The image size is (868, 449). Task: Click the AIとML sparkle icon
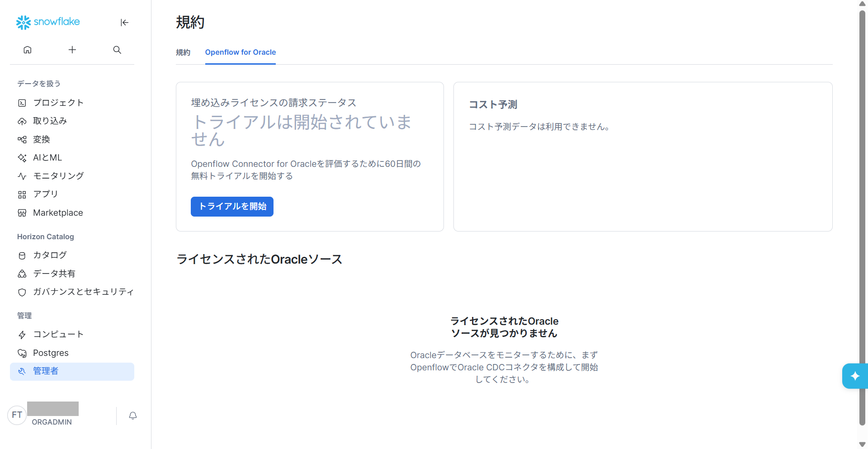point(22,158)
